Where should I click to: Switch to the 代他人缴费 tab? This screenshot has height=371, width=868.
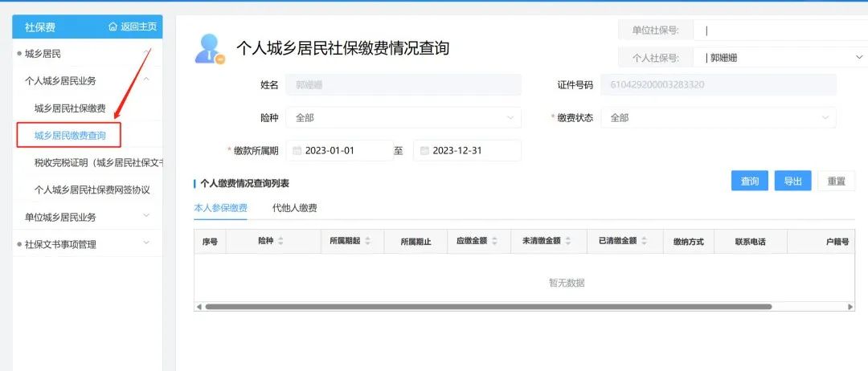pos(294,208)
